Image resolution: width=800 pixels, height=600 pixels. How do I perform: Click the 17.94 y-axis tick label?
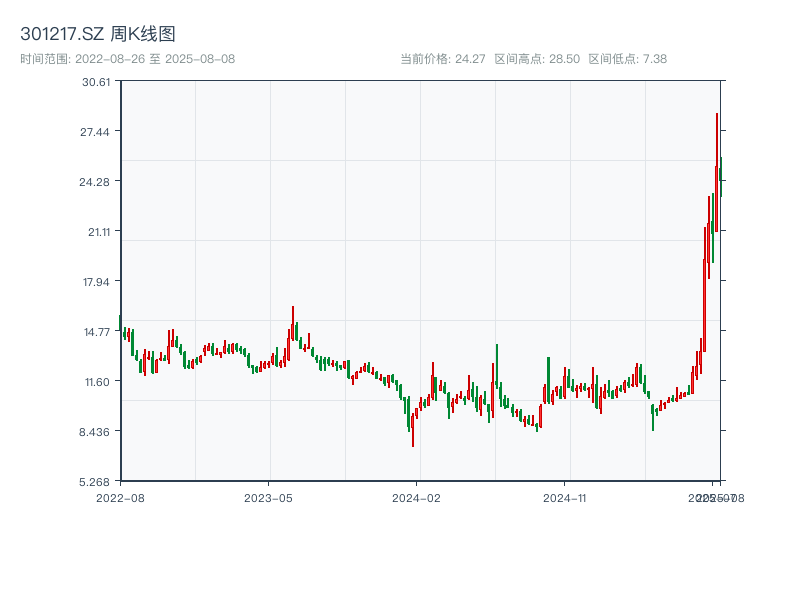[x=96, y=281]
